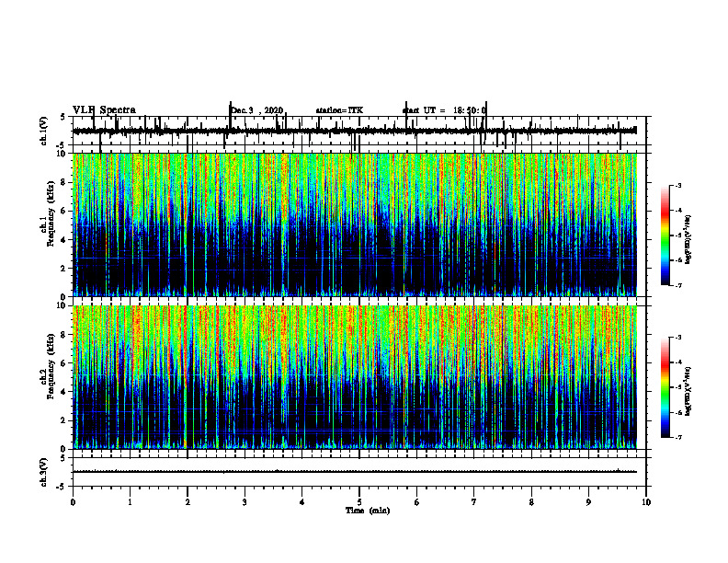
Task: Click the "9" tick on the Time axis
Action: click(x=588, y=502)
